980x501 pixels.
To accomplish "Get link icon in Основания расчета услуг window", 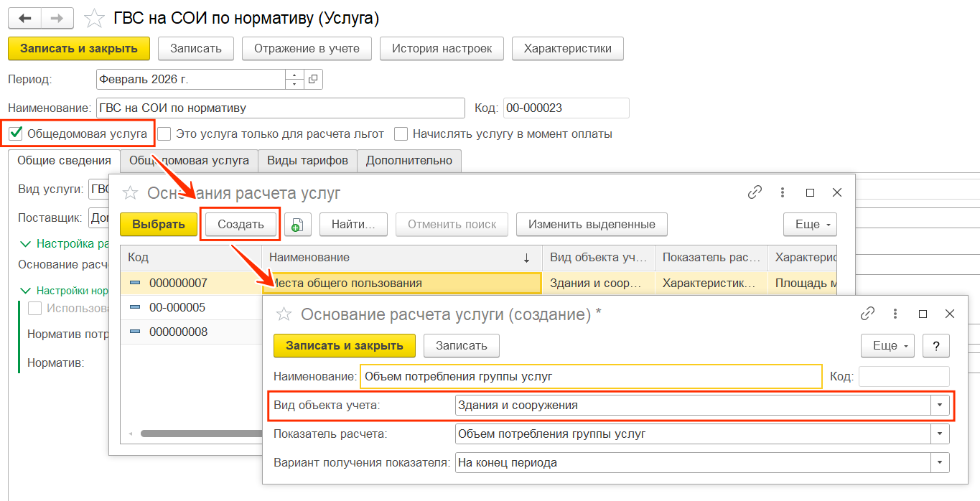I will [x=755, y=192].
